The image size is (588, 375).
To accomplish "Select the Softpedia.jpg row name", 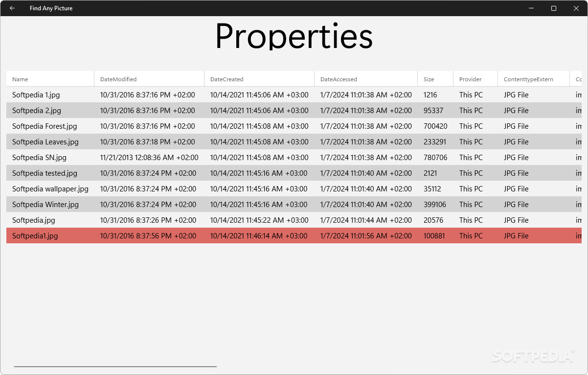I will tap(34, 220).
